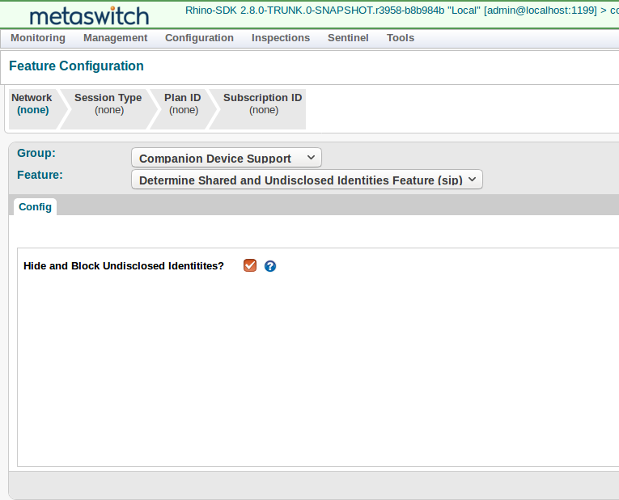
Task: Choose the Plan ID scope step
Action: click(183, 104)
